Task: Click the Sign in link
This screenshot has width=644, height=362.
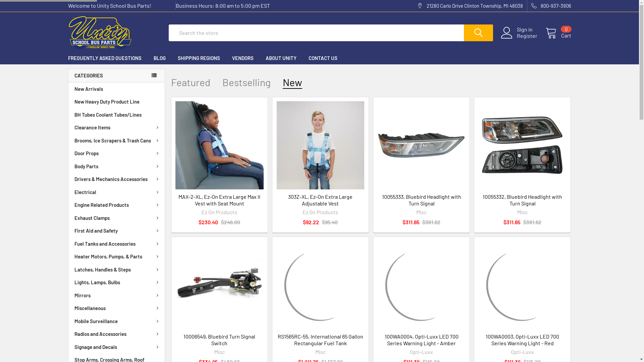Action: pyautogui.click(x=525, y=29)
